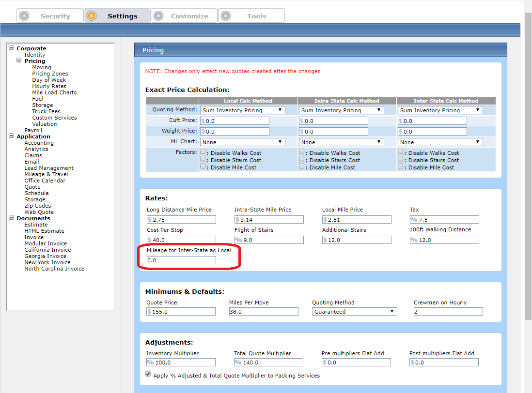Click the grey star icon beside Security

24,16
